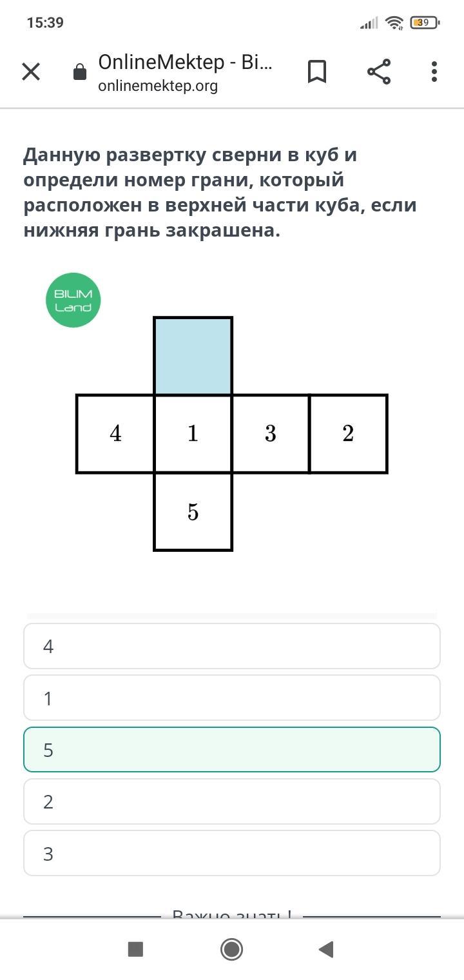Tap the battery status indicator
This screenshot has height=980, width=464.
coord(424,23)
